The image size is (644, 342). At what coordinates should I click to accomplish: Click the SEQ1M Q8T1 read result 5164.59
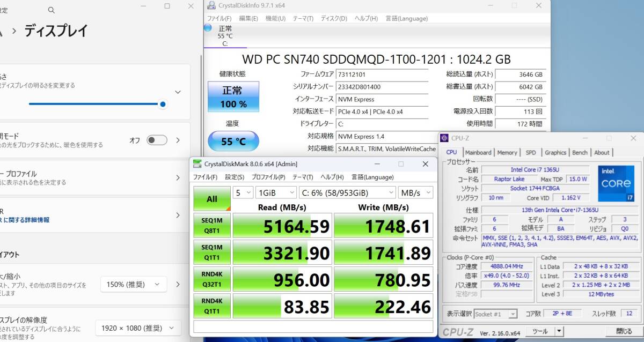[282, 226]
